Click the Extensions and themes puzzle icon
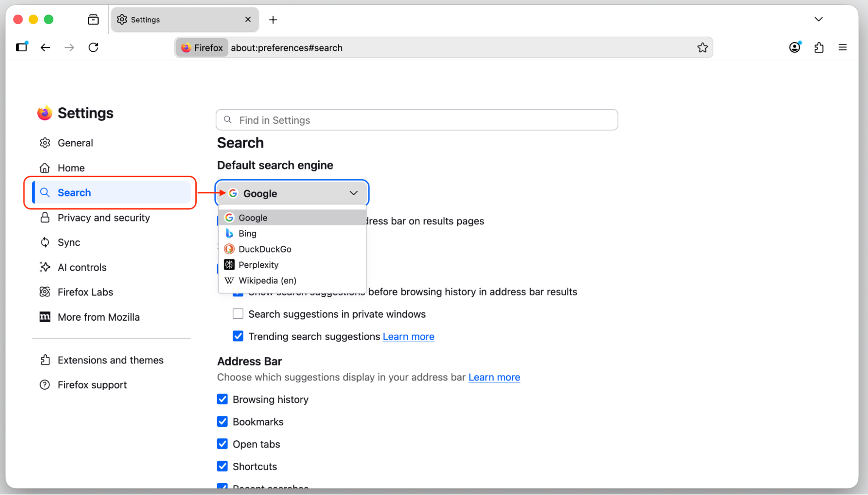The height and width of the screenshot is (495, 868). [45, 360]
